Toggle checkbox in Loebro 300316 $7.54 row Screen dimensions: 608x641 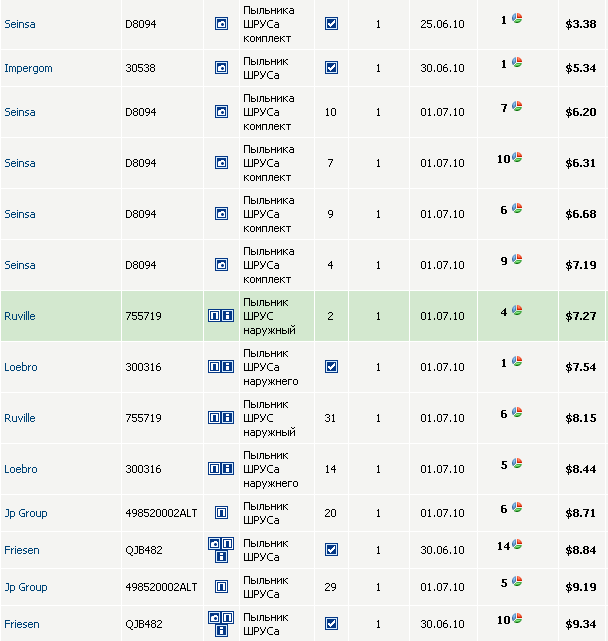pos(331,367)
